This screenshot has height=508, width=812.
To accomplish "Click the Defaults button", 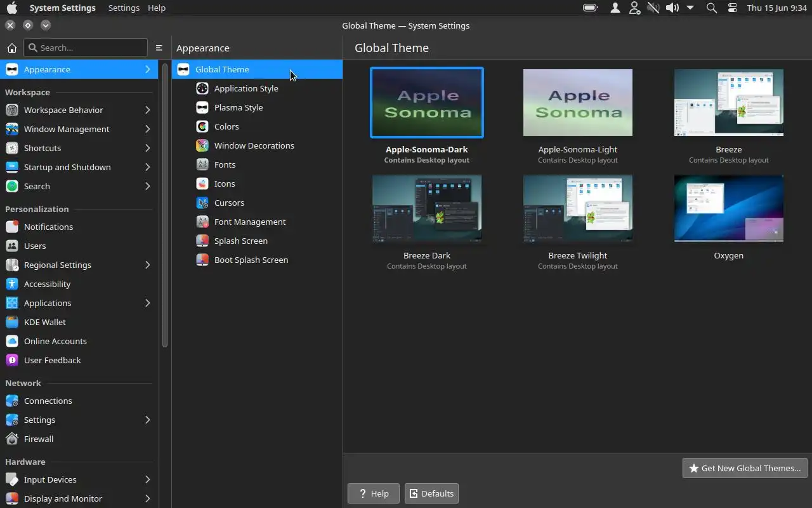I will (x=431, y=493).
